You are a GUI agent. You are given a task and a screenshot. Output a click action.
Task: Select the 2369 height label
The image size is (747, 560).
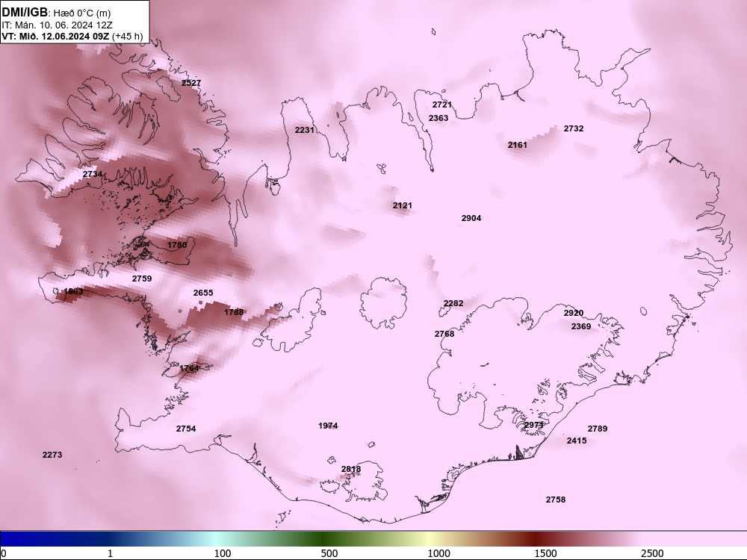(581, 326)
